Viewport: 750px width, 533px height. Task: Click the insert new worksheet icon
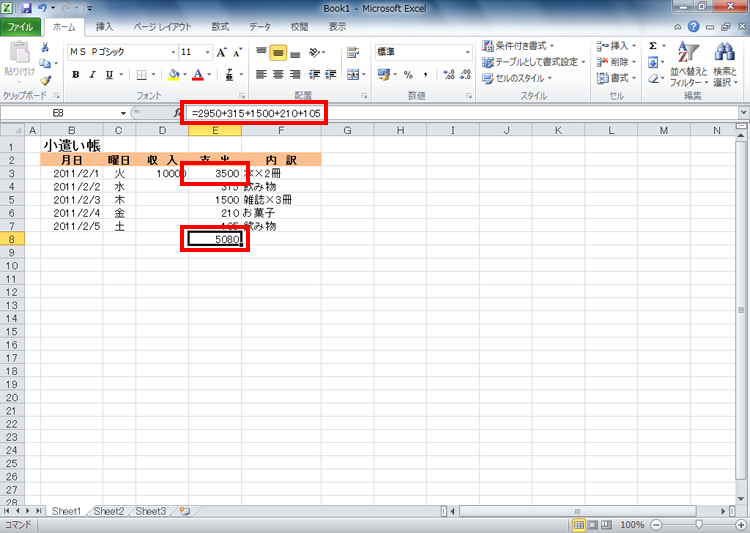(x=185, y=511)
